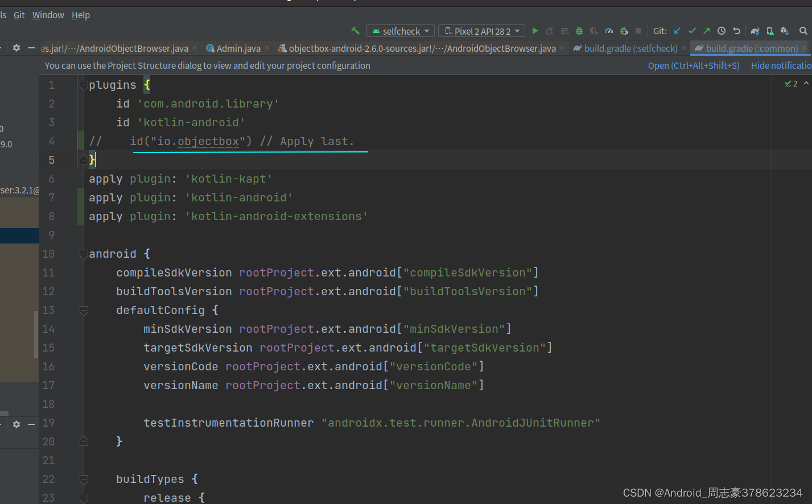Click the "androidx.test.runner.AndroidJUnitRunner" string
Image resolution: width=812 pixels, height=504 pixels.
[x=461, y=423]
